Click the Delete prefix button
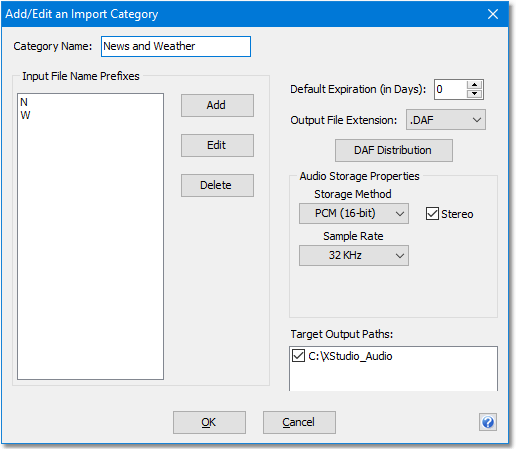Screen dimensions: 516x451 [x=217, y=185]
